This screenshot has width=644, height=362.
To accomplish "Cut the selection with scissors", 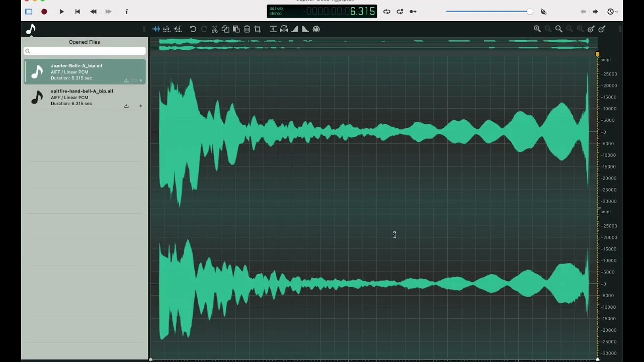I will 215,29.
